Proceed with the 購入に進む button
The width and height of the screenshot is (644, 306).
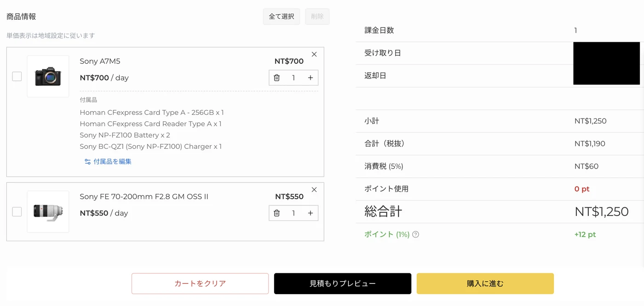(x=485, y=283)
